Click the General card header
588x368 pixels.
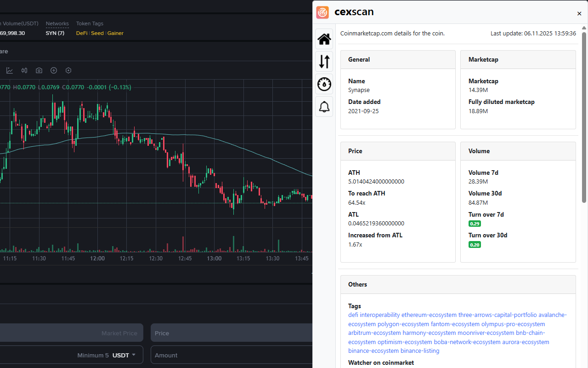coord(398,59)
